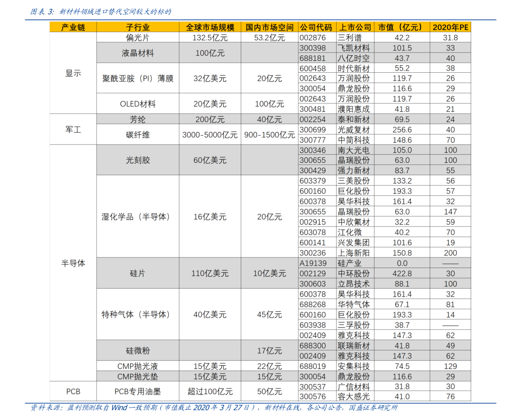Click company name 南大光电
The width and height of the screenshot is (522, 420).
[354, 150]
